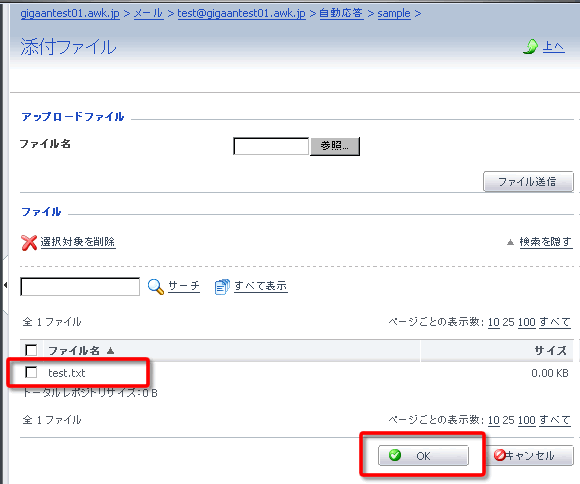Click the test.txt file name
Image resolution: width=580 pixels, height=484 pixels.
pyautogui.click(x=67, y=373)
